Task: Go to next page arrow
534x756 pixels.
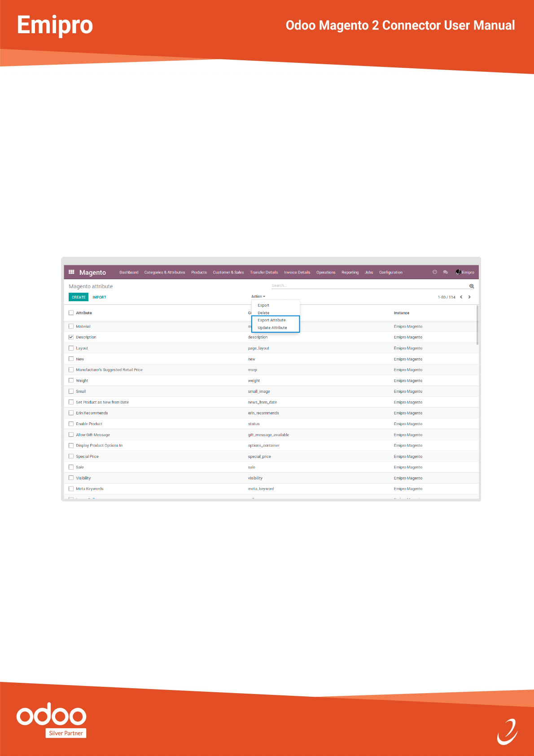Action: click(x=469, y=297)
